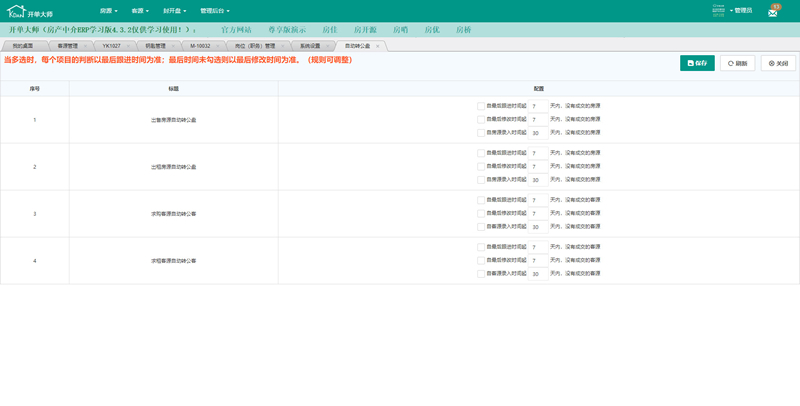The height and width of the screenshot is (406, 800).
Task: Close the 自动转公盘 tab with its X icon
Action: (377, 46)
